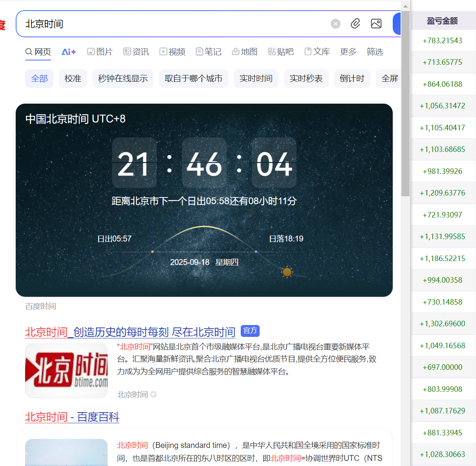This screenshot has width=476, height=466.
Task: Click the sun icon on sunrise curve
Action: [x=287, y=272]
